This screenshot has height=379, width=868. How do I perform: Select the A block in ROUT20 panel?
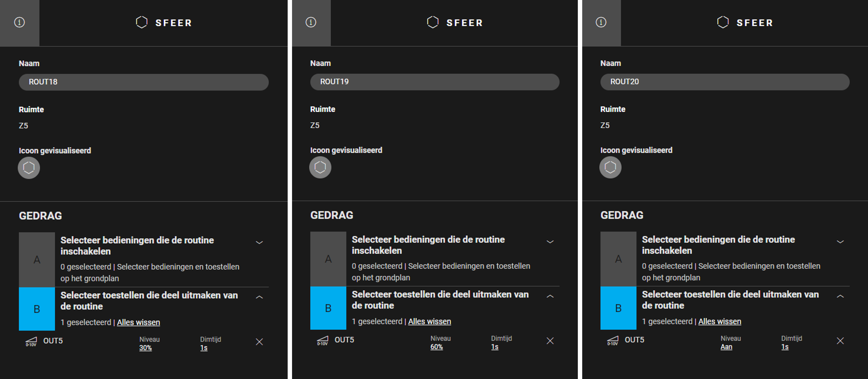(618, 259)
